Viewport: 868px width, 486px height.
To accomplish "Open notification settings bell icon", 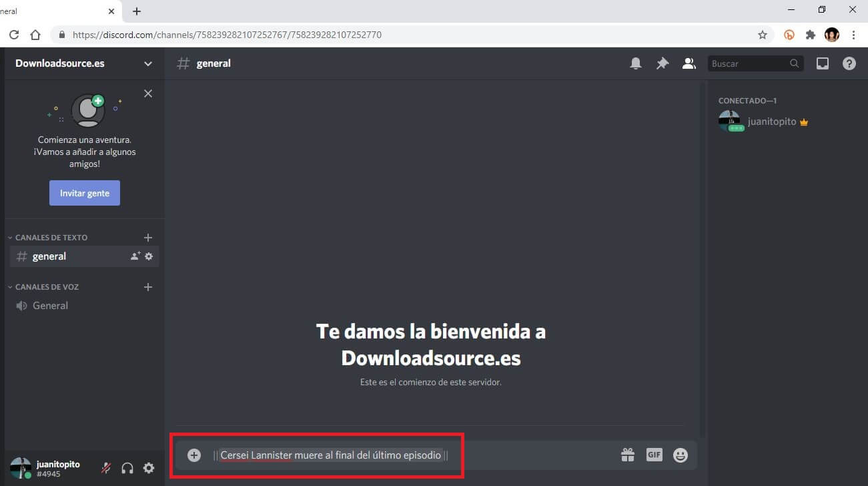I will point(636,63).
